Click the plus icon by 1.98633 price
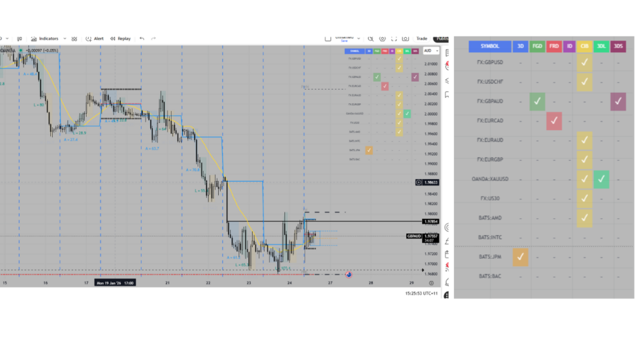 click(419, 182)
